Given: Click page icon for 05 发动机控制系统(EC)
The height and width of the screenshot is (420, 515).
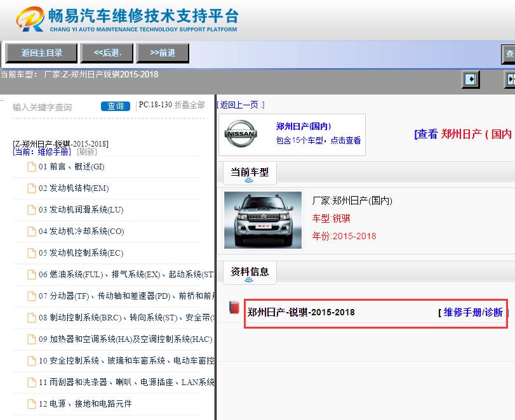Looking at the screenshot, I should point(32,253).
